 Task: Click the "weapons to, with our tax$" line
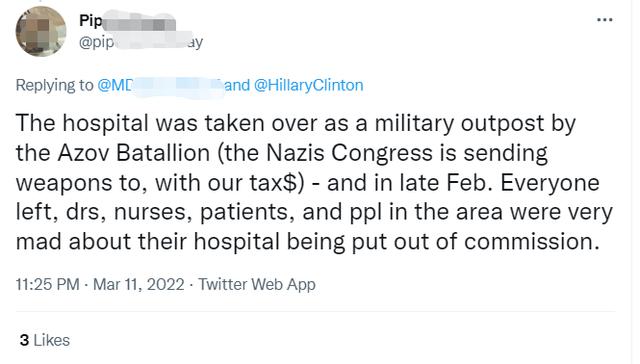pos(160,183)
